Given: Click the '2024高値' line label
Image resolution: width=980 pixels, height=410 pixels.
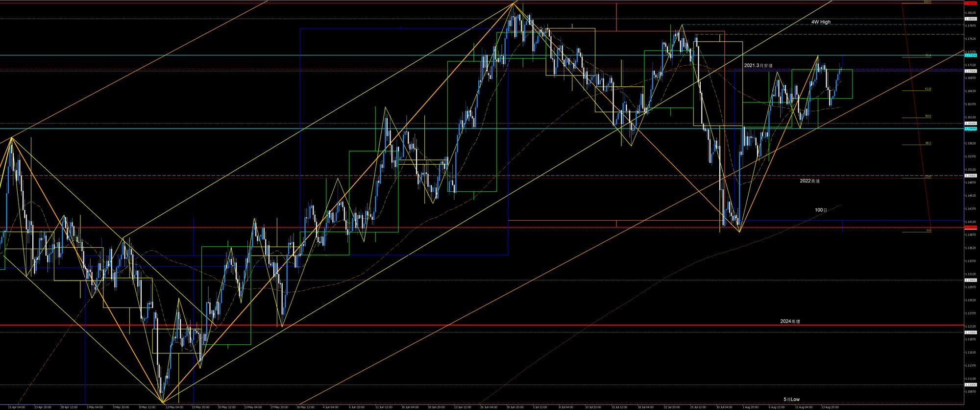Looking at the screenshot, I should tap(790, 321).
